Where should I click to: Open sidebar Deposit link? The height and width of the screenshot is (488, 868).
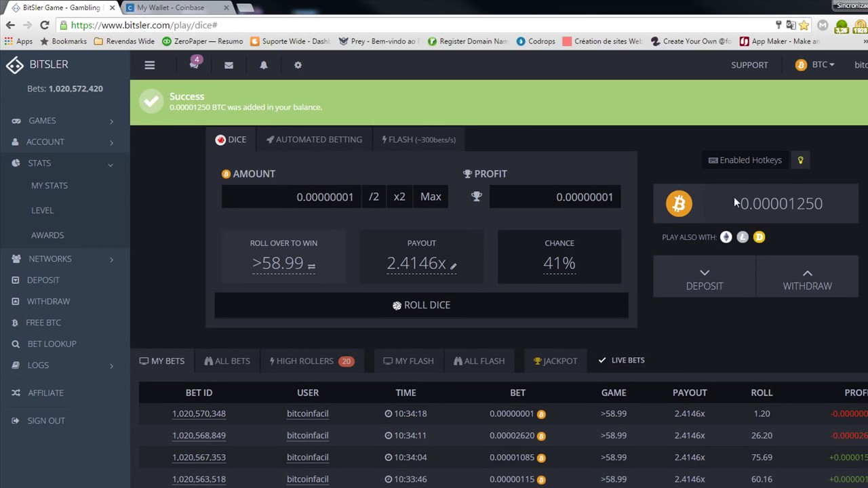[x=43, y=280]
